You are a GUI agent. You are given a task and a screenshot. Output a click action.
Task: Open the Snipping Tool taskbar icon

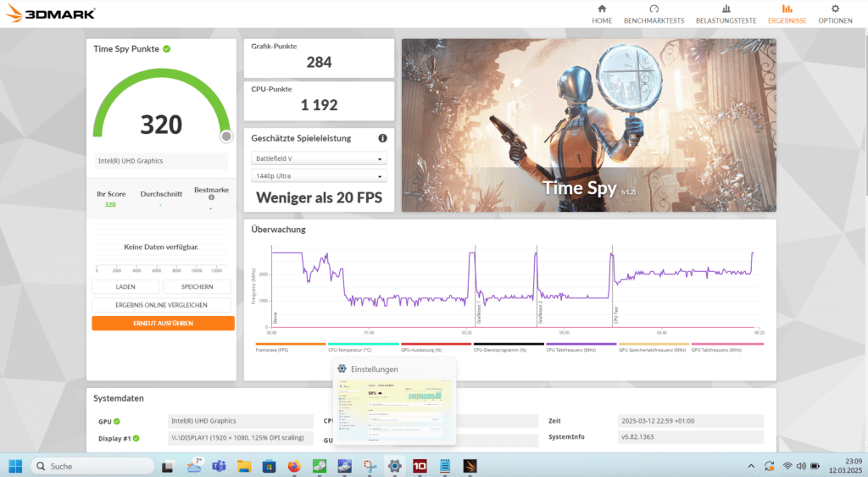(370, 466)
